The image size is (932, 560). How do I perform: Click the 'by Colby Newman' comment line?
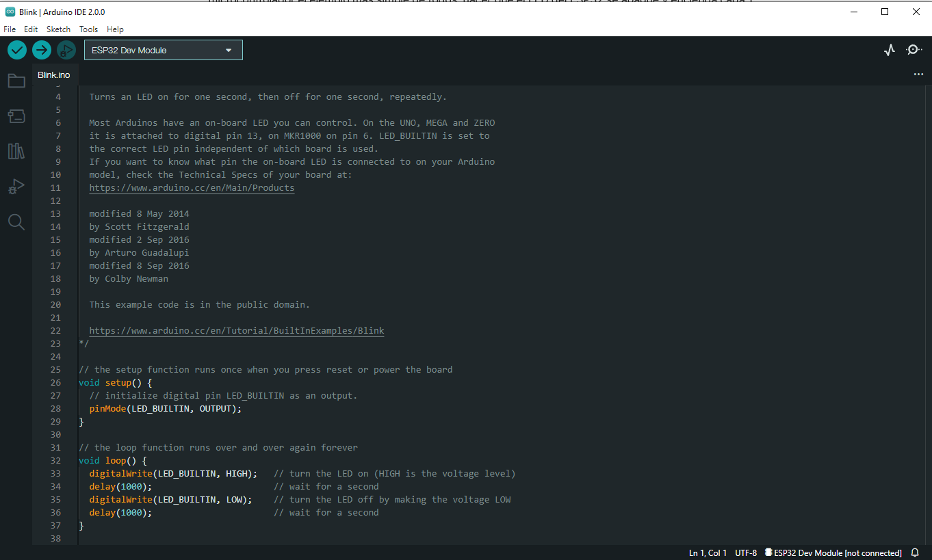tap(129, 278)
